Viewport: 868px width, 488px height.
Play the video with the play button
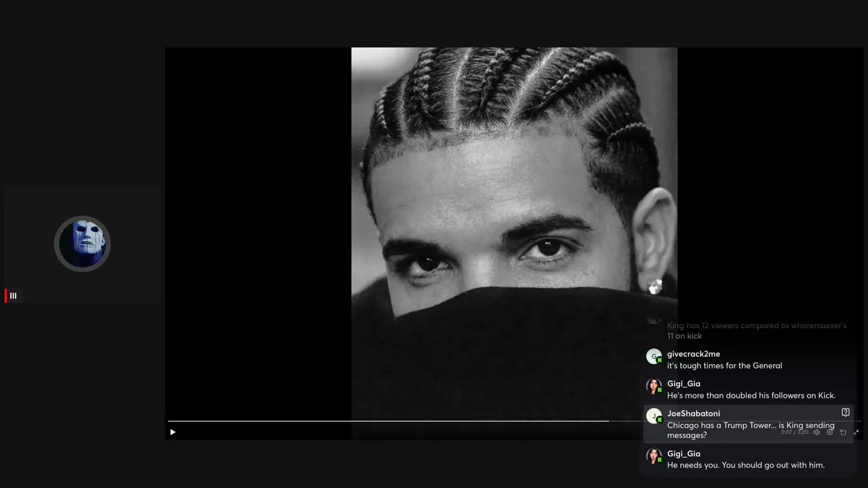point(173,432)
